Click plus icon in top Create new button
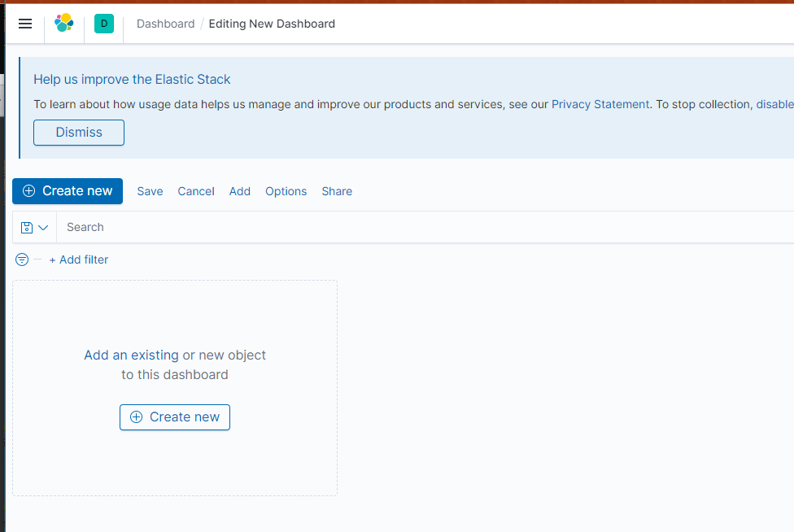The width and height of the screenshot is (794, 532). click(28, 191)
